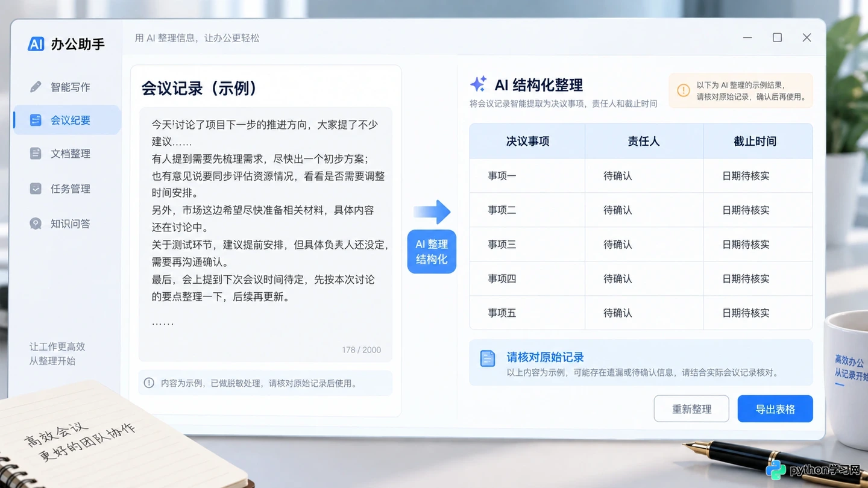Click the pencil icon beside 智能写作
This screenshot has width=868, height=488.
tap(36, 87)
